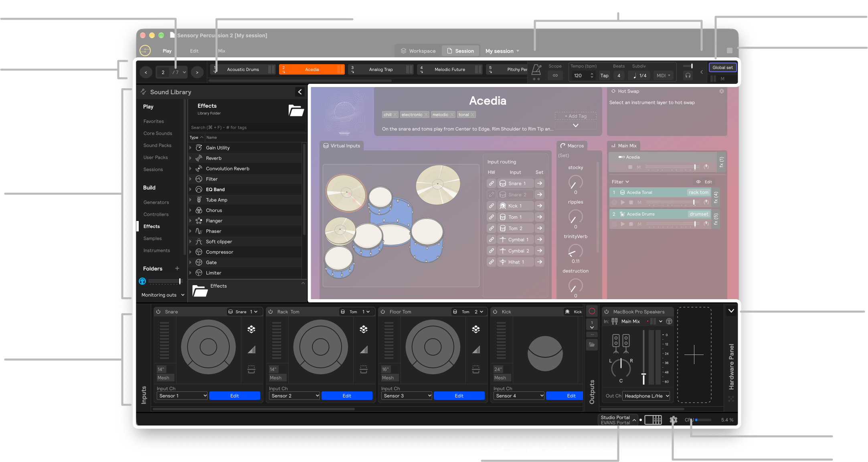Select the Analog Trap set slot
The image size is (868, 462).
(380, 69)
